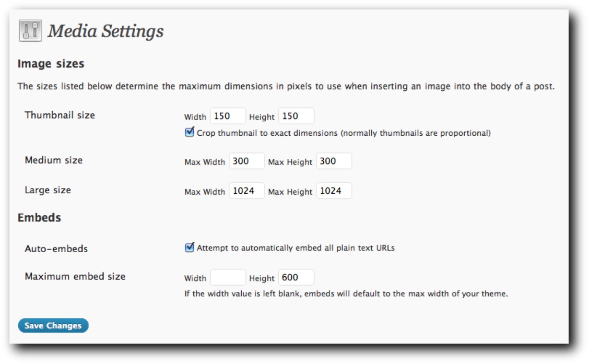Click the Auto-embeds row label
This screenshot has width=589, height=364.
click(56, 249)
